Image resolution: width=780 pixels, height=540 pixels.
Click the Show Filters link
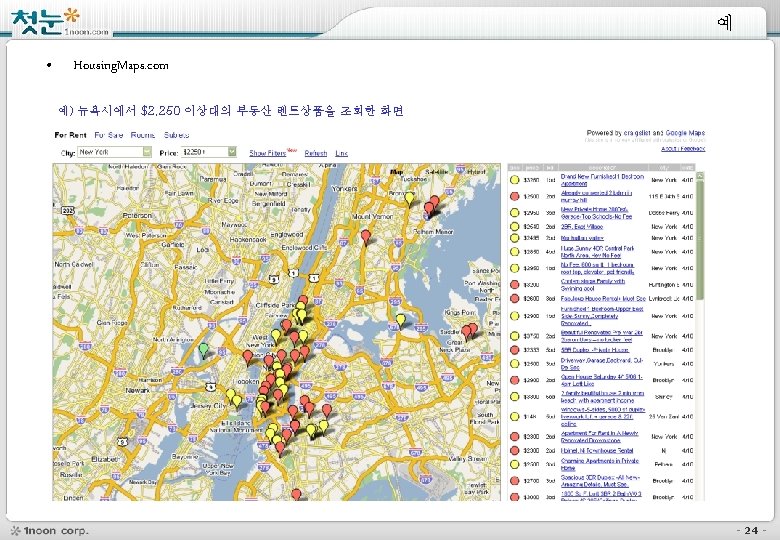268,153
